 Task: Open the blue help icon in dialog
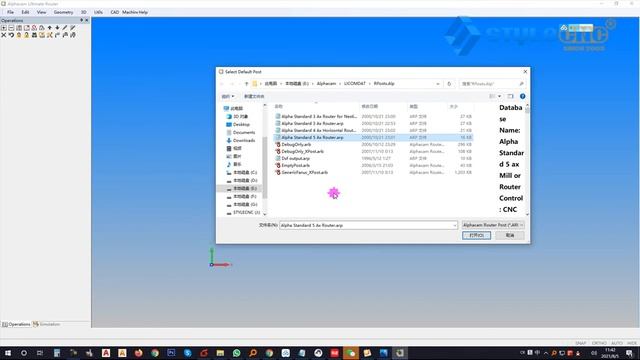pos(522,96)
